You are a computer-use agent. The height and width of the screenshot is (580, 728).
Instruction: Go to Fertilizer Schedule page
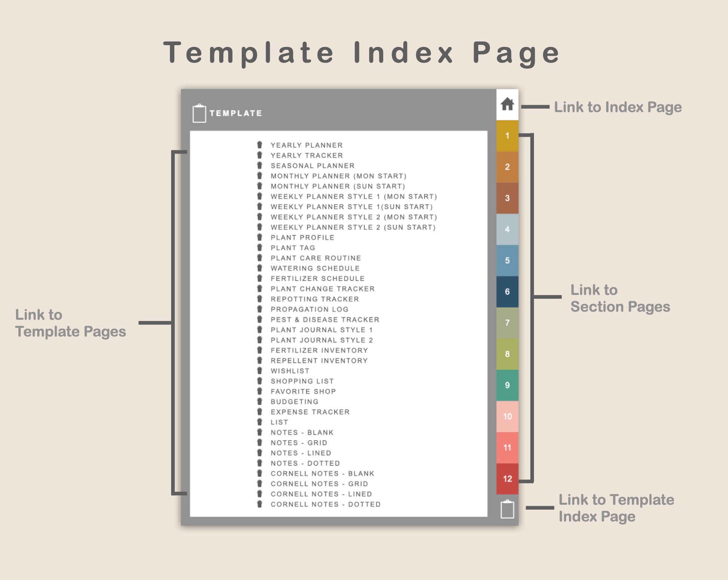point(317,279)
